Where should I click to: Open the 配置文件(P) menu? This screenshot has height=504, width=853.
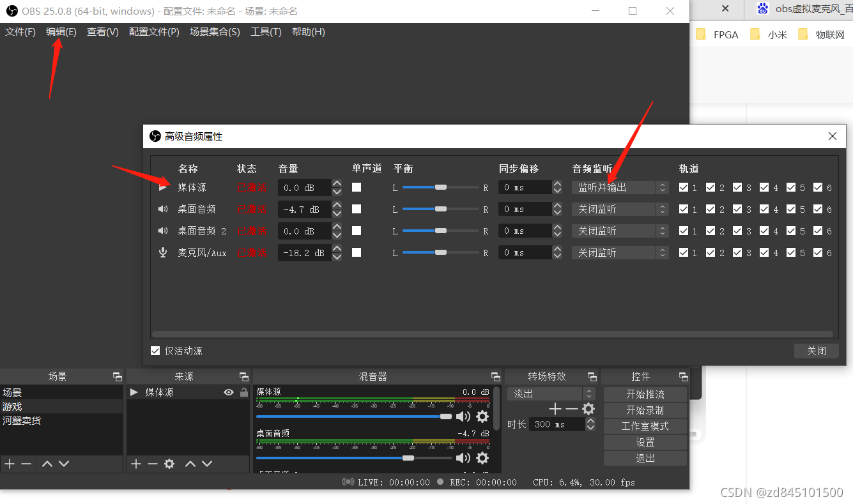(154, 32)
